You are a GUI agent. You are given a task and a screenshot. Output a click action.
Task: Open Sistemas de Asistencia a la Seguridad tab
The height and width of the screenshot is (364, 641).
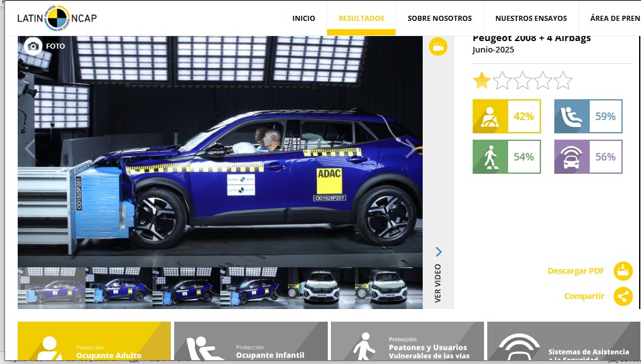[564, 341]
